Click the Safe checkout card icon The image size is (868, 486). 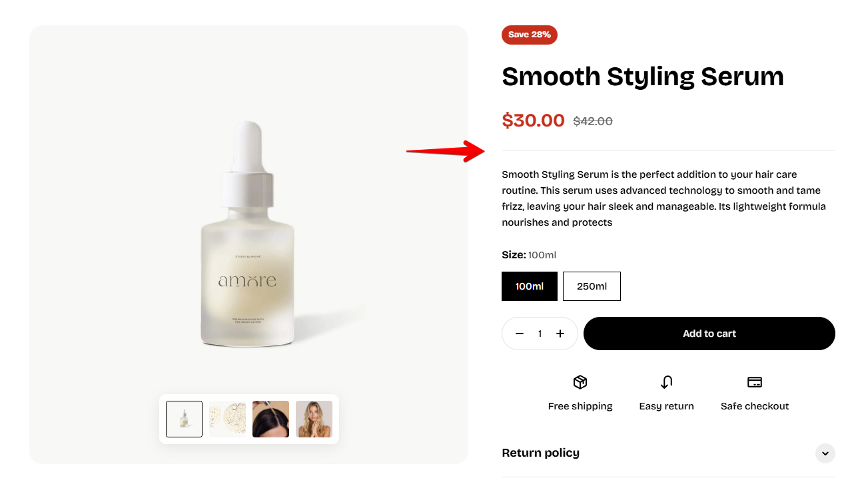point(755,382)
